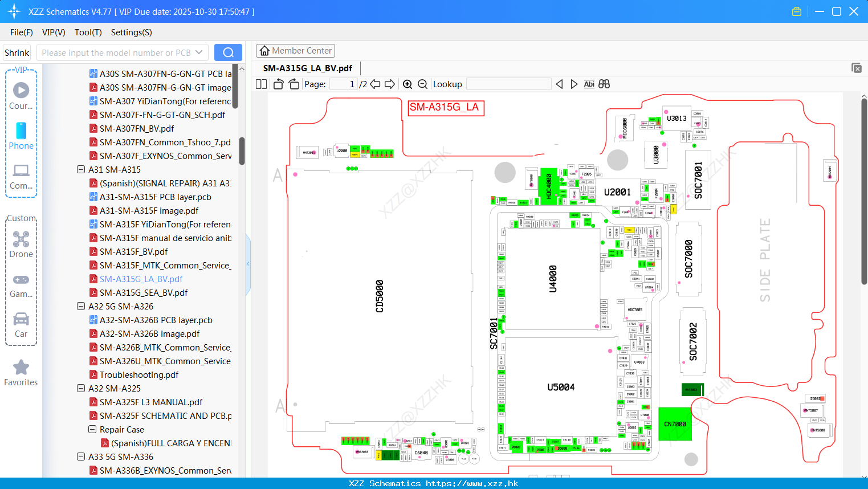Select the U2001 chip on schematic
The height and width of the screenshot is (489, 868).
click(617, 193)
